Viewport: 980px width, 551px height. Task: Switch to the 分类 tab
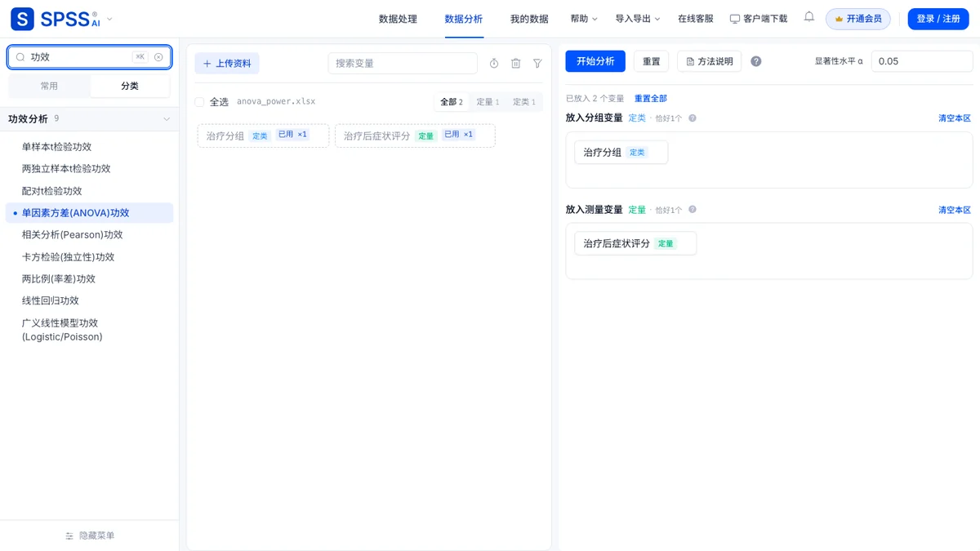point(130,86)
